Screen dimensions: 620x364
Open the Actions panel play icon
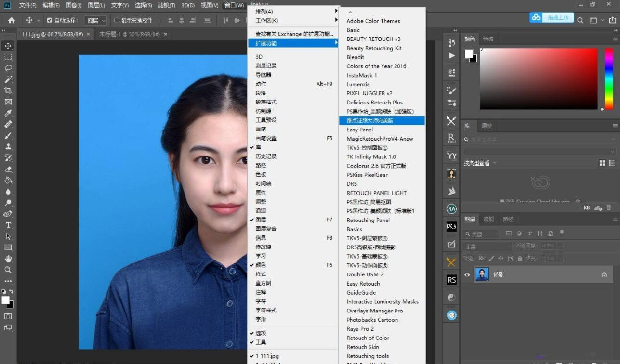click(x=451, y=55)
